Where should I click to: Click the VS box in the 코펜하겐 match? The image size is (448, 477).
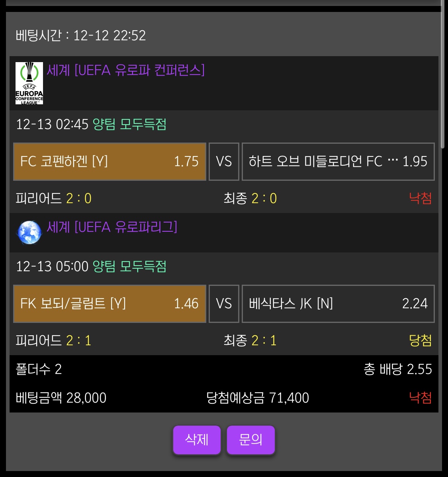pos(224,162)
